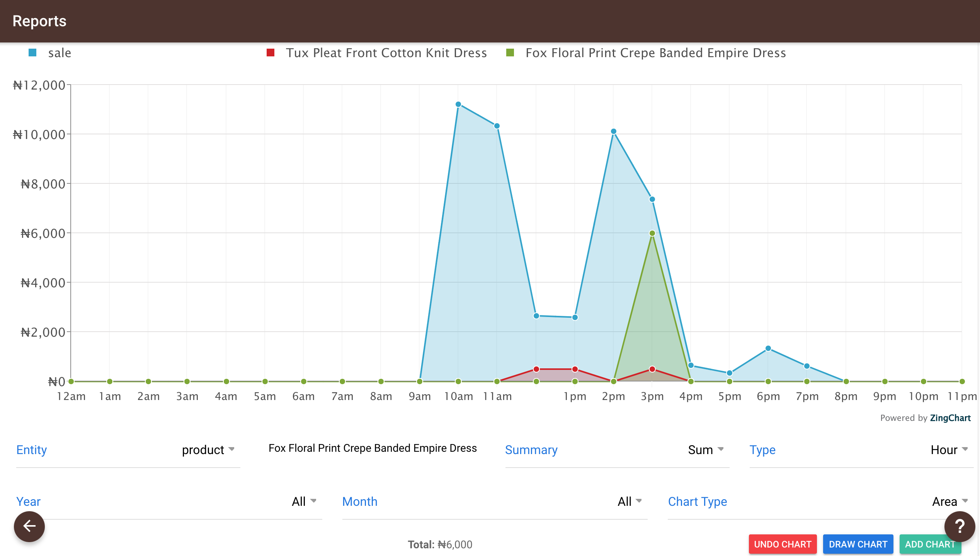Click the 12am x-axis label
This screenshot has width=980, height=556.
71,397
